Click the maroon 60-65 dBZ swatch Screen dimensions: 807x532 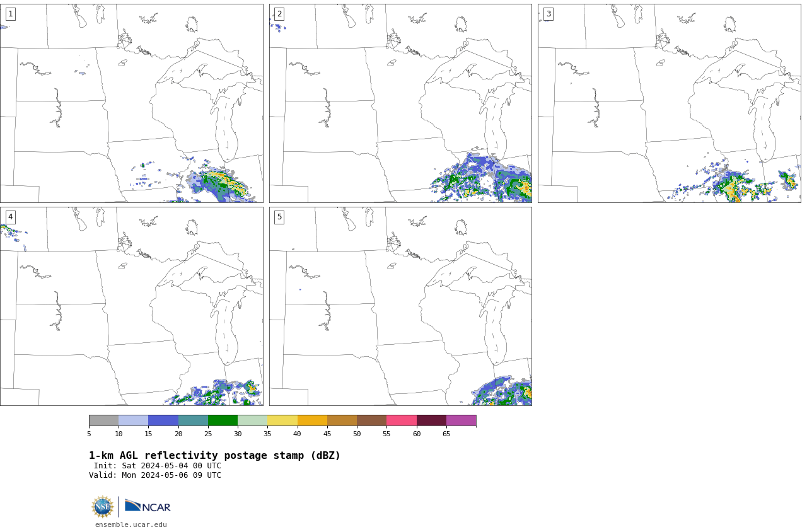431,420
